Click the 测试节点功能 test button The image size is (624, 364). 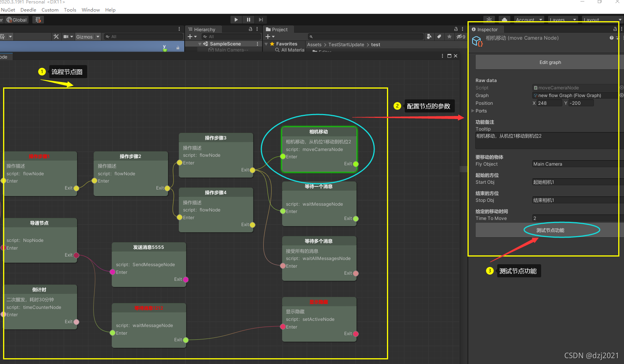click(x=550, y=230)
